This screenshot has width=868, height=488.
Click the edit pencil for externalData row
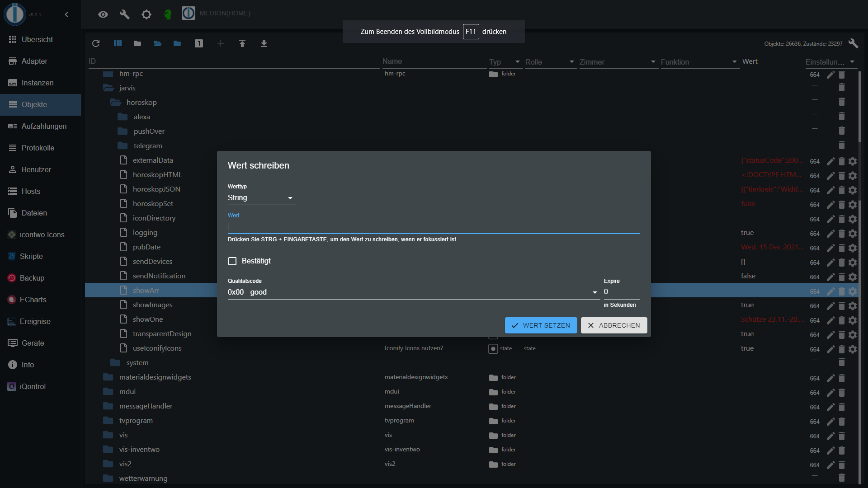(x=830, y=161)
